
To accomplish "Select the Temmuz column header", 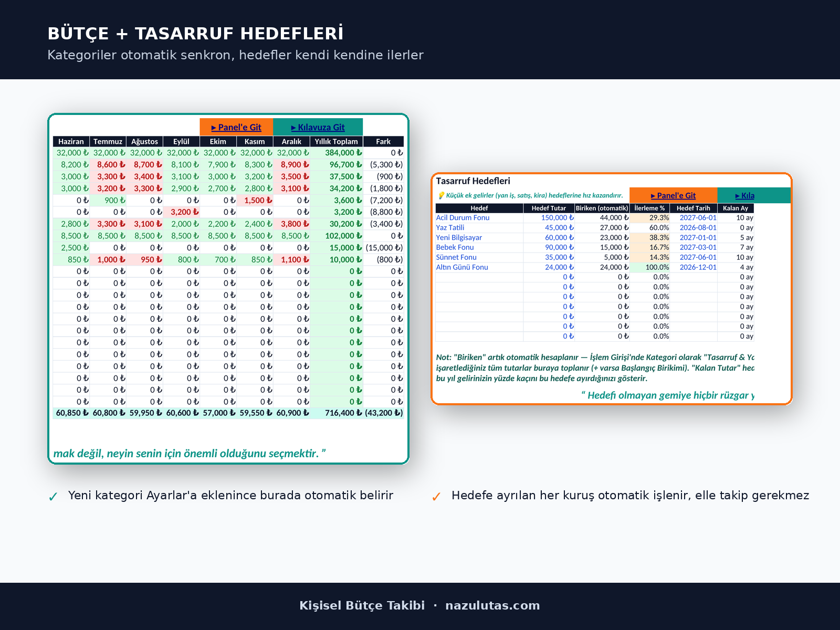I will 108,141.
